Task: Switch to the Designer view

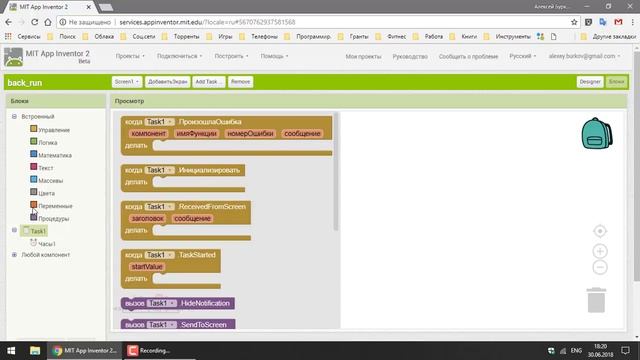Action: click(x=590, y=82)
